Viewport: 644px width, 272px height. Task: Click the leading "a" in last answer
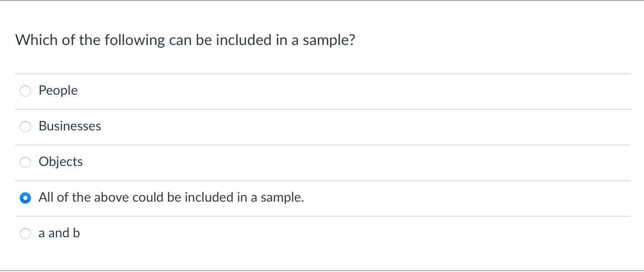click(42, 233)
